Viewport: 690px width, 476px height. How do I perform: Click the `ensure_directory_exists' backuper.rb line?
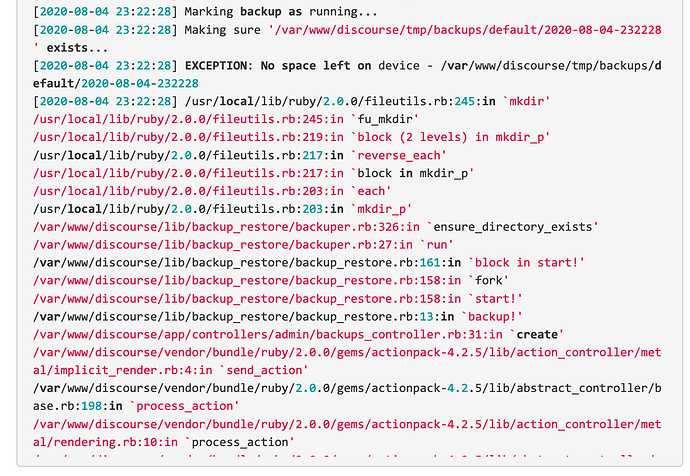point(316,227)
